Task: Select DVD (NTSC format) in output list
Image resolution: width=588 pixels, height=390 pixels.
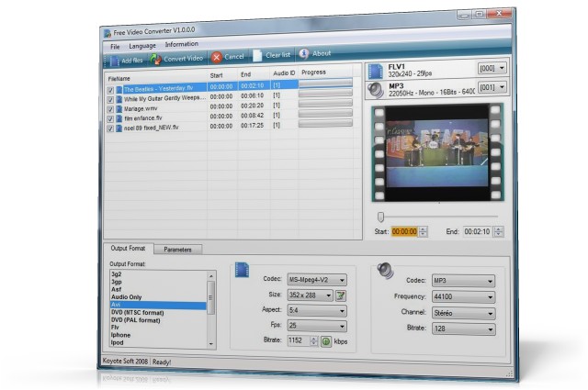Action: [x=136, y=312]
